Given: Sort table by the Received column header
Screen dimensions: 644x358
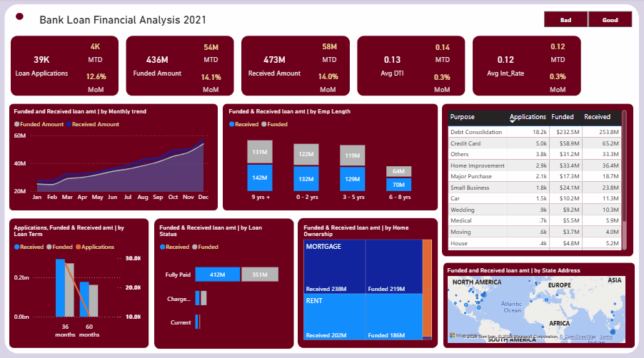Looking at the screenshot, I should pyautogui.click(x=597, y=117).
